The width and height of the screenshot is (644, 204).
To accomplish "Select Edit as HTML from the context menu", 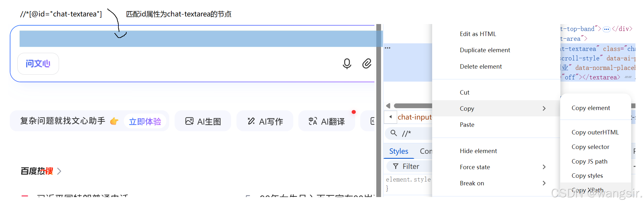I will 478,34.
